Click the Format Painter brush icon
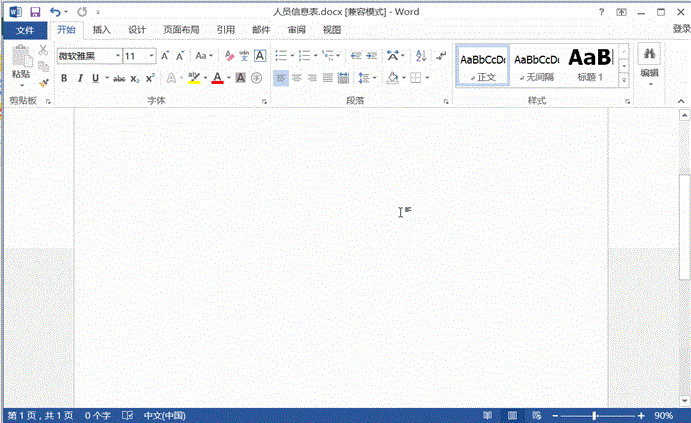Viewport: 691px width, 423px height. [43, 84]
